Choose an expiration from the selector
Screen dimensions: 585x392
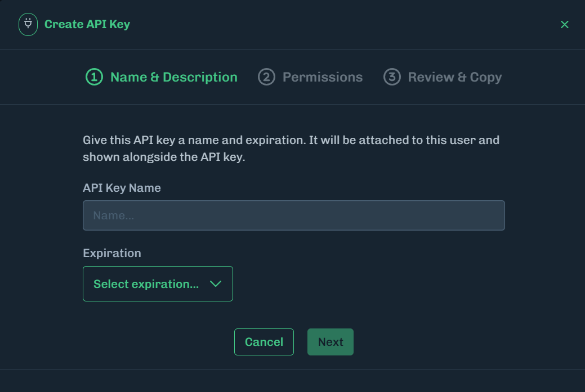click(158, 284)
